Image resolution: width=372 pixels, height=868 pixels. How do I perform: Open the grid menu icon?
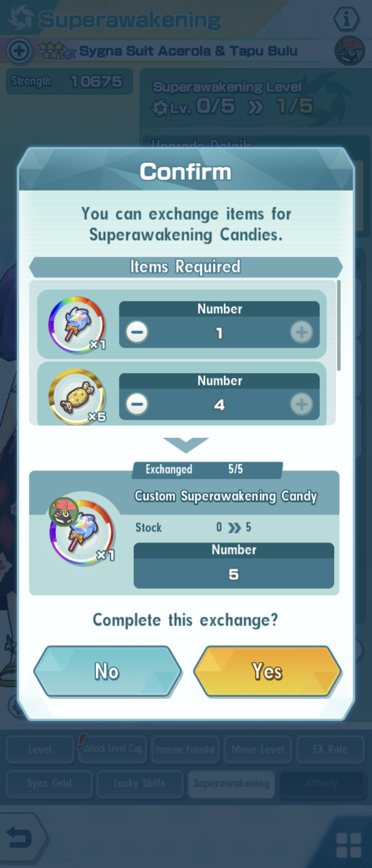click(x=349, y=844)
